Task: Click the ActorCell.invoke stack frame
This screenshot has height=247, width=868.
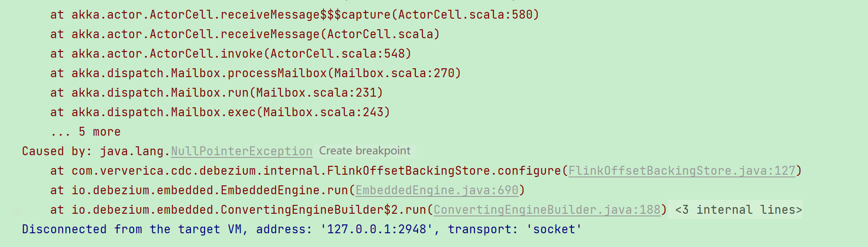Action: click(230, 54)
